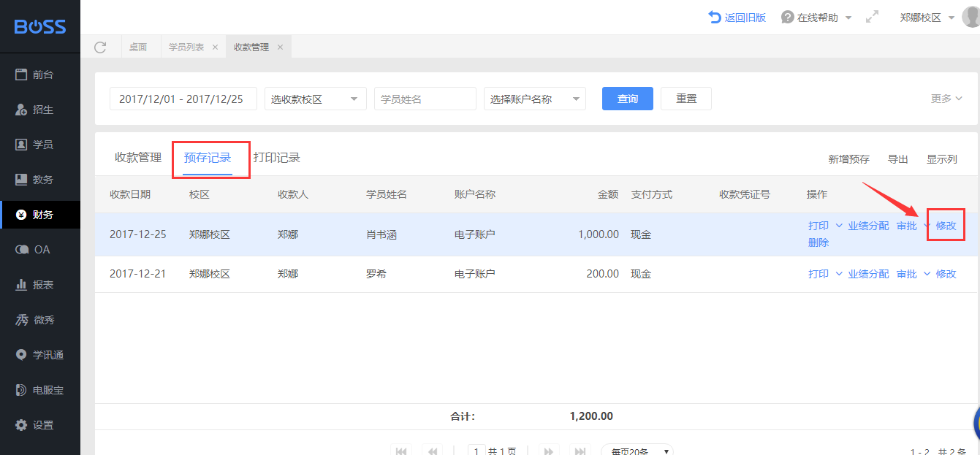Click 打印 in 肖书涵 row
The image size is (980, 455).
click(x=818, y=226)
